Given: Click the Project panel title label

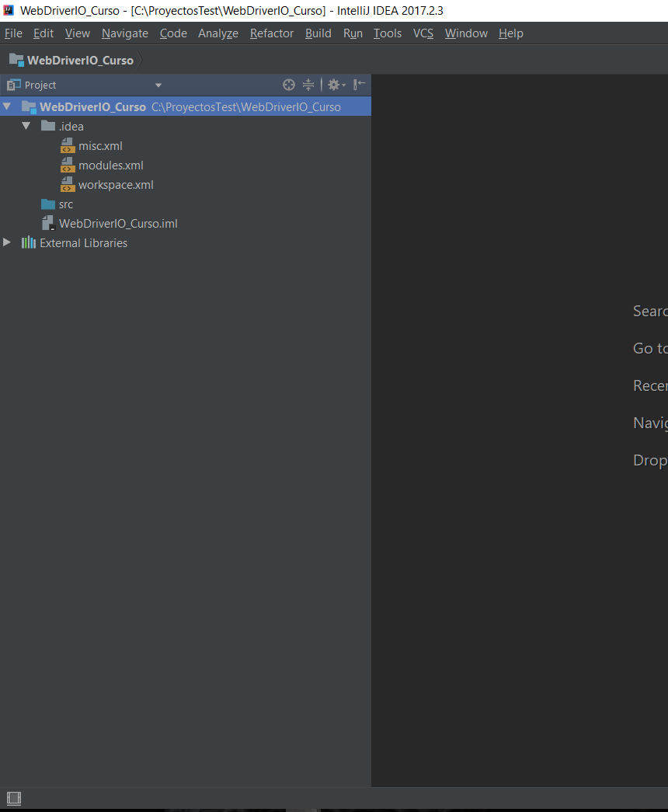Looking at the screenshot, I should [40, 85].
